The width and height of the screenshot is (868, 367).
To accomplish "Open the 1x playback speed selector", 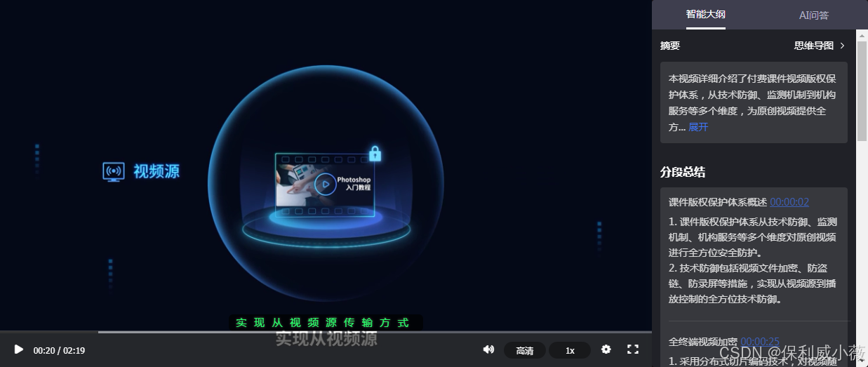I will (x=570, y=350).
